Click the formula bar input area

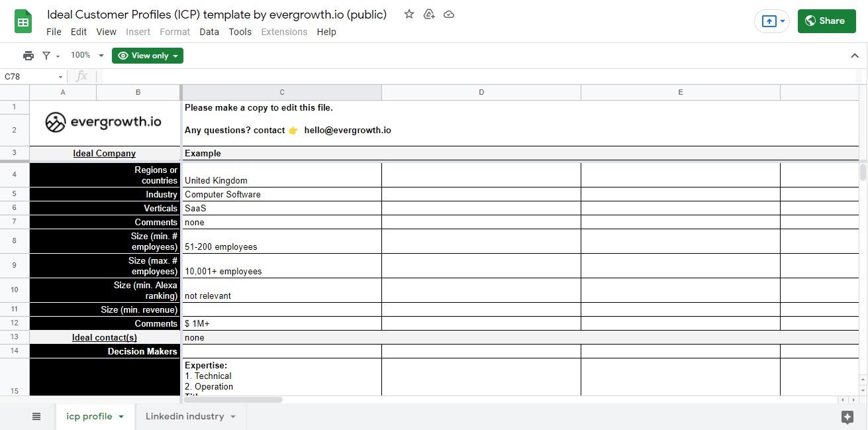480,76
